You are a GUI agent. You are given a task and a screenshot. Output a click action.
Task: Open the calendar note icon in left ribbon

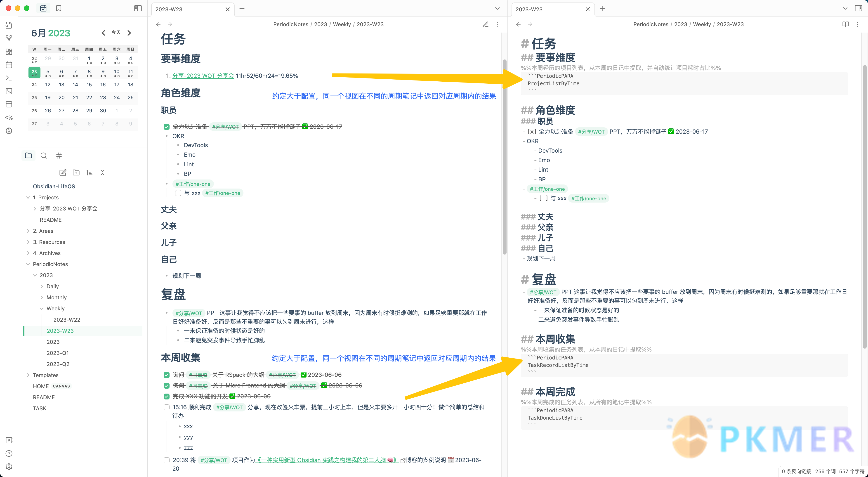[9, 65]
